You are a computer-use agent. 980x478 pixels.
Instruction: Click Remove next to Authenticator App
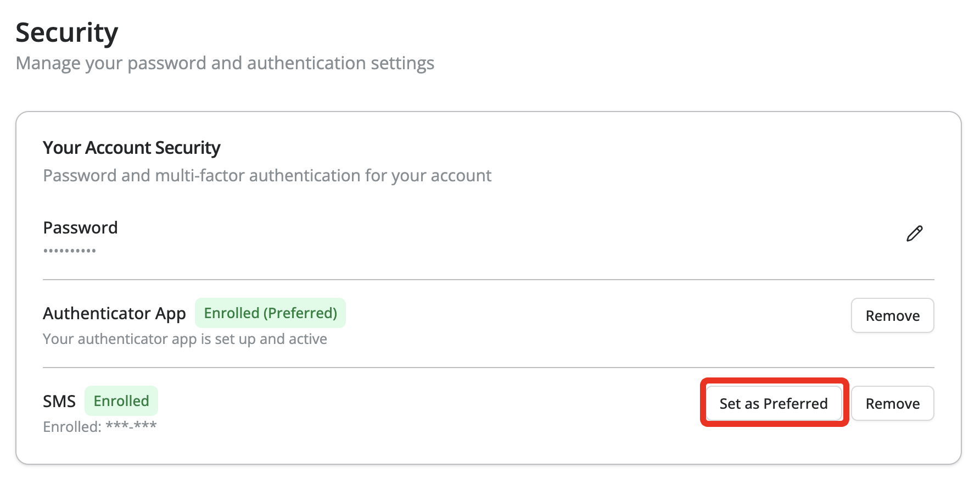pos(892,315)
